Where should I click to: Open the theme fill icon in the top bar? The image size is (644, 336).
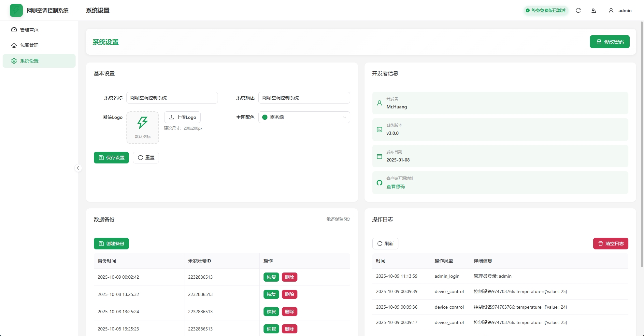click(594, 10)
